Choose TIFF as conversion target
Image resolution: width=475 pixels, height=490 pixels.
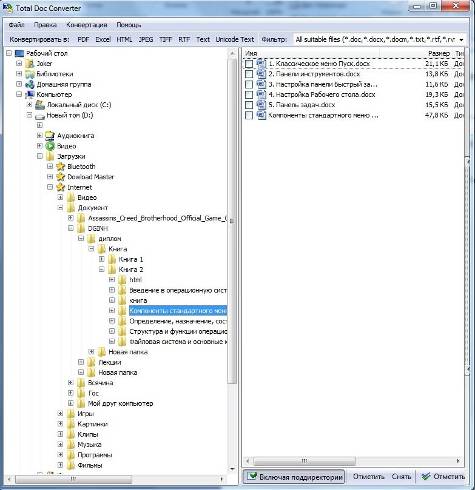point(165,39)
